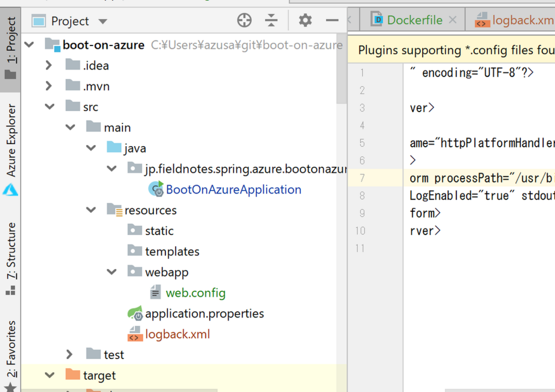
Task: Collapse the webapp folder
Action: coord(112,272)
